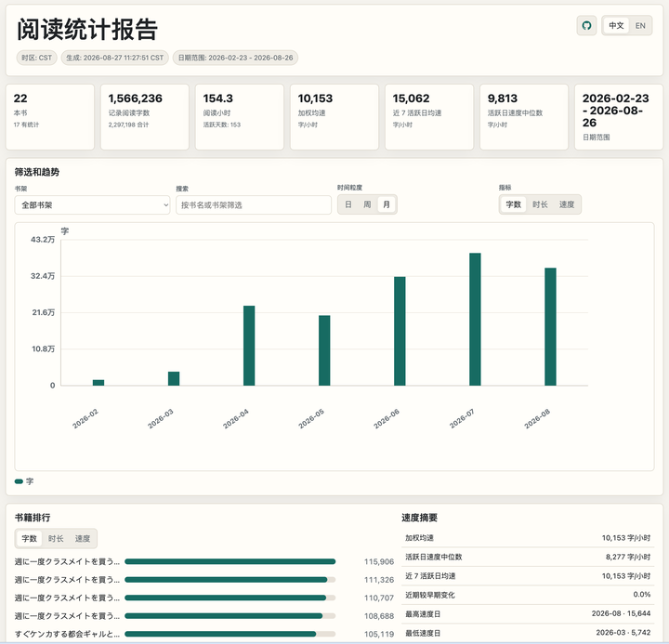Select chart metric 时长
The height and width of the screenshot is (644, 669).
(x=540, y=204)
